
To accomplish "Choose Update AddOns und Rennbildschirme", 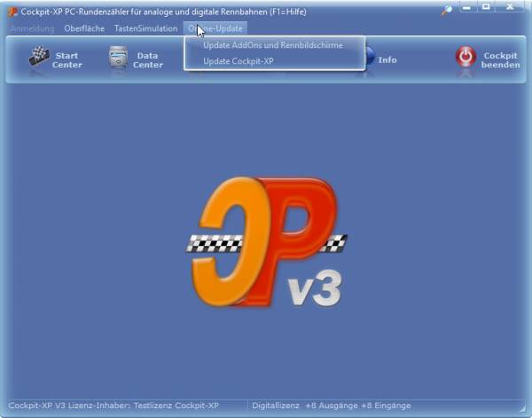I will [273, 45].
